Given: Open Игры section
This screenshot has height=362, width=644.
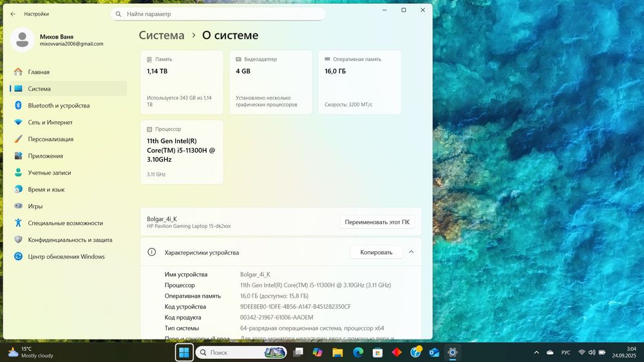Looking at the screenshot, I should click(x=68, y=206).
